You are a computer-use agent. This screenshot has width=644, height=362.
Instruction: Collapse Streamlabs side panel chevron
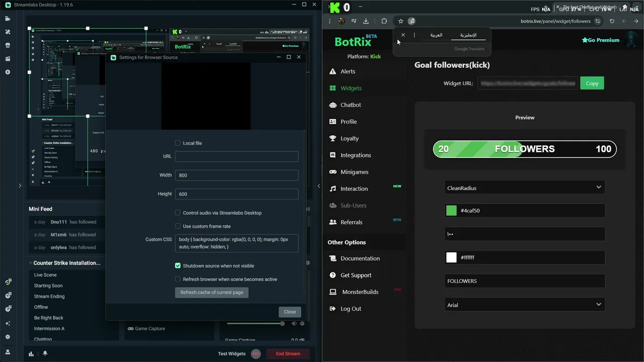(x=318, y=186)
